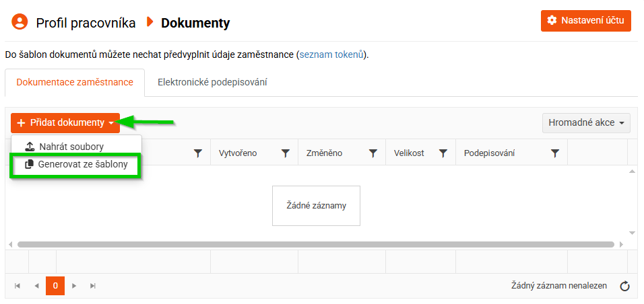
Task: Switch to Elektronické podepisování tab
Action: [x=212, y=83]
